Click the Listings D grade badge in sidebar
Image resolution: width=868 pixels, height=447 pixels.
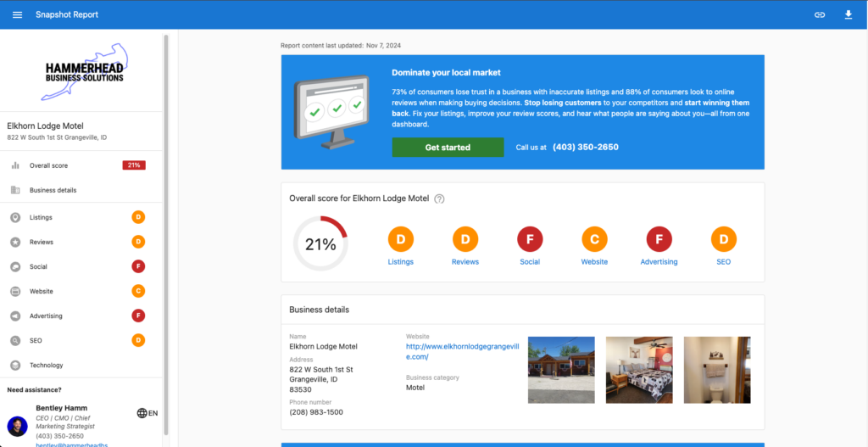[138, 217]
